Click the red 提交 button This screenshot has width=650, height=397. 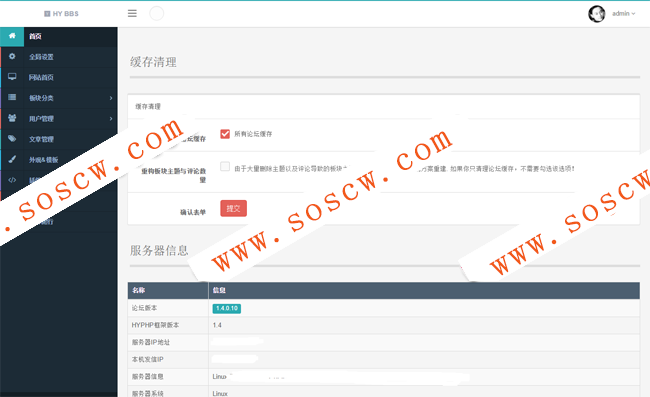[233, 208]
